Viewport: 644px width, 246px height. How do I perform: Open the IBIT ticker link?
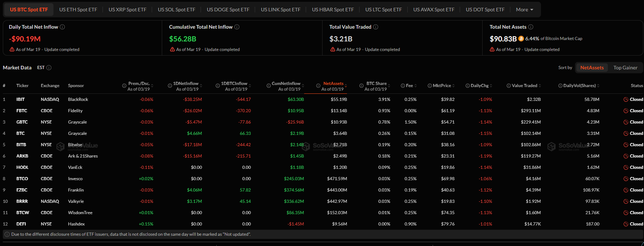point(21,99)
